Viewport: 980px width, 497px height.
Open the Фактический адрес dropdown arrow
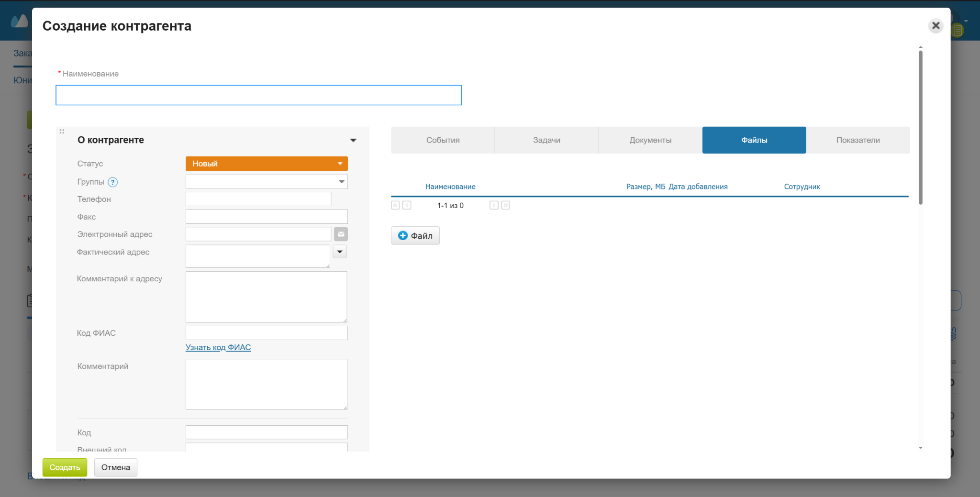pyautogui.click(x=340, y=252)
